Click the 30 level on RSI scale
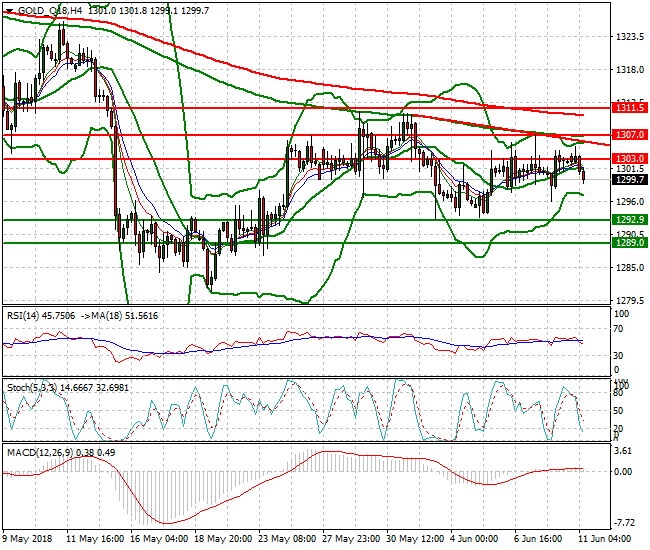 tap(618, 356)
